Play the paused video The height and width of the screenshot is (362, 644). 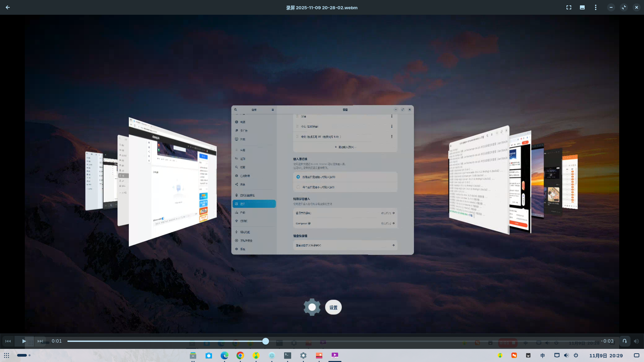tap(24, 341)
